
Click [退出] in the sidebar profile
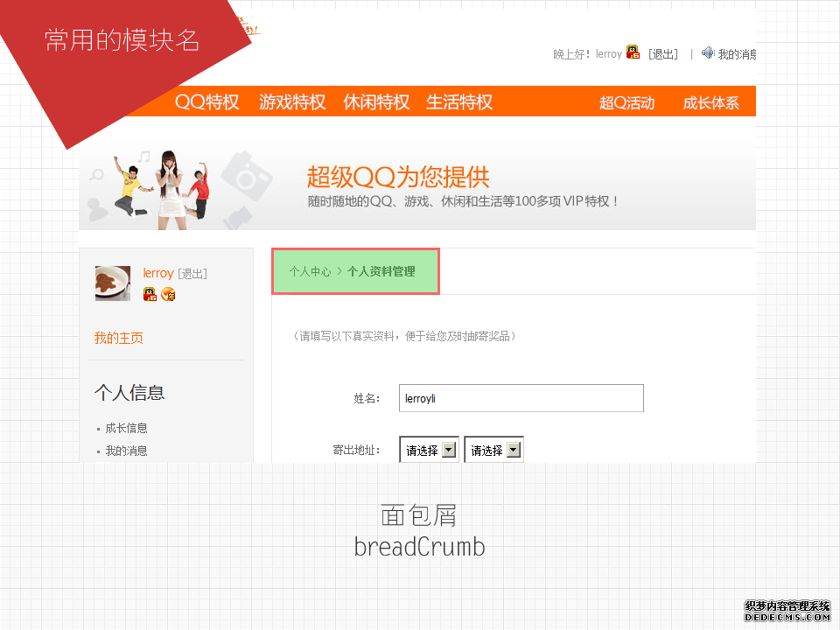click(192, 274)
